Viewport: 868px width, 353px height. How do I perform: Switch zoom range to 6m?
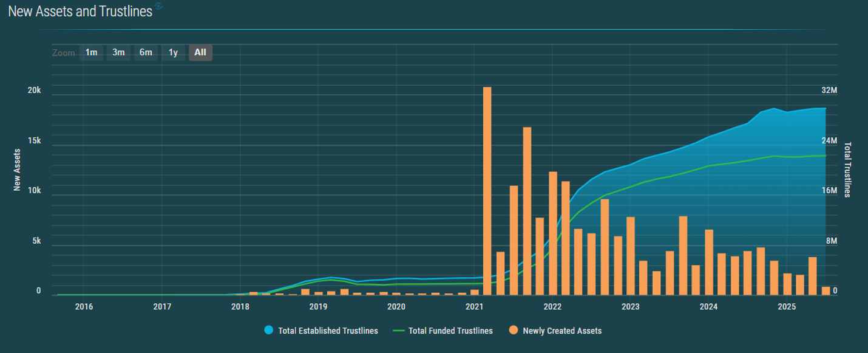tap(146, 52)
